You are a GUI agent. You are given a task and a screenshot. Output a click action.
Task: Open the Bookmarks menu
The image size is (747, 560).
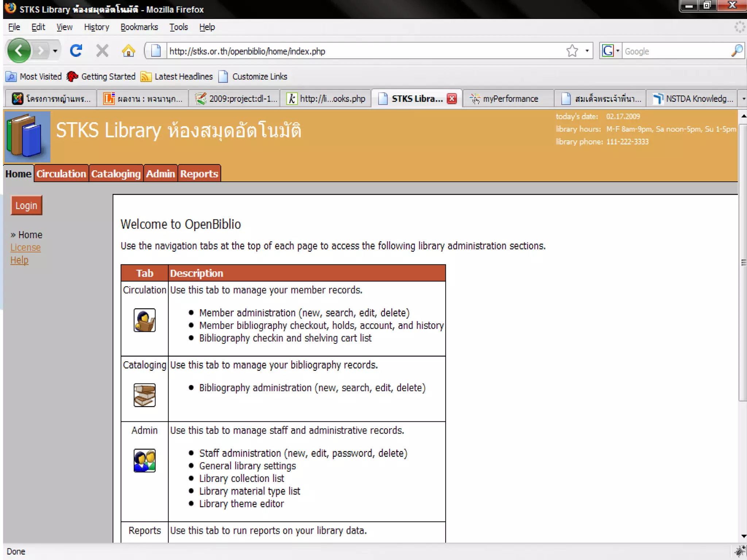coord(139,27)
